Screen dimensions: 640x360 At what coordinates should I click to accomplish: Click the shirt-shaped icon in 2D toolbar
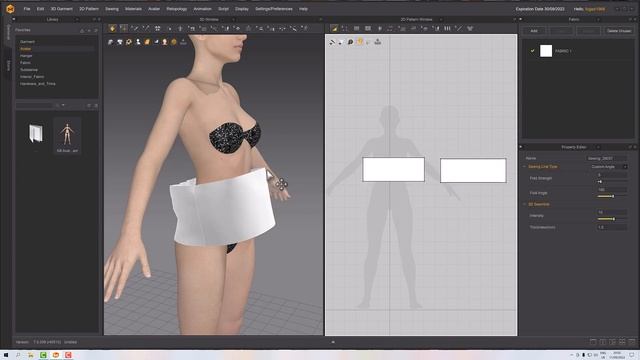coord(470,28)
